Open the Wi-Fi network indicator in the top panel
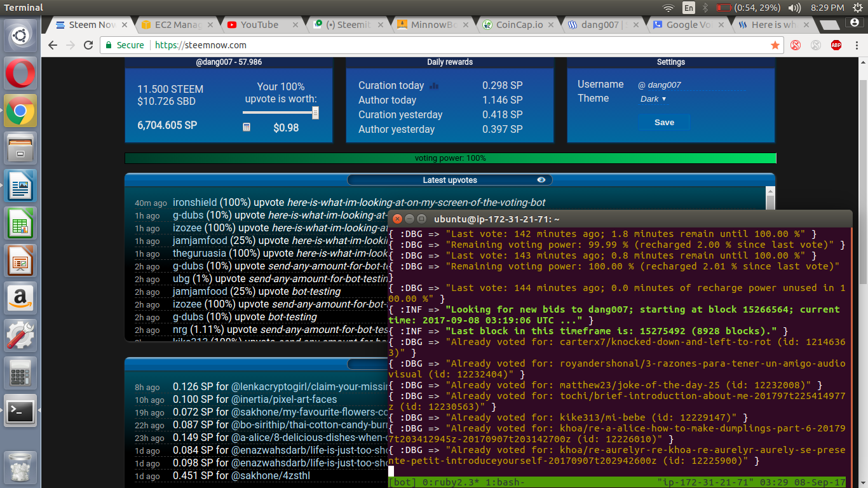This screenshot has height=488, width=868. 668,8
